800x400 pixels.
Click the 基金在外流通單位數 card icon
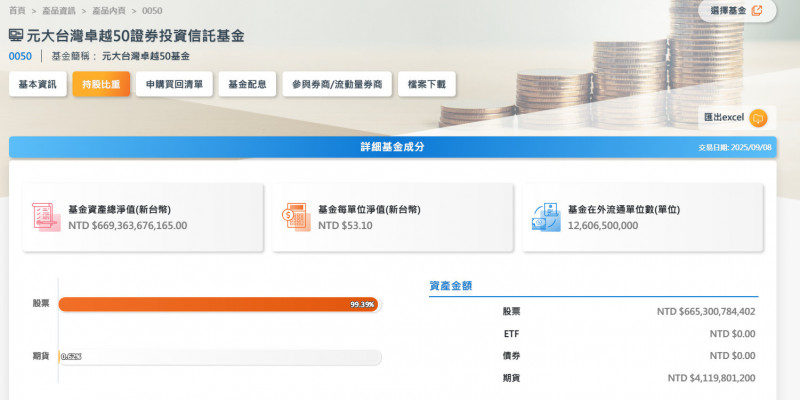tap(546, 216)
